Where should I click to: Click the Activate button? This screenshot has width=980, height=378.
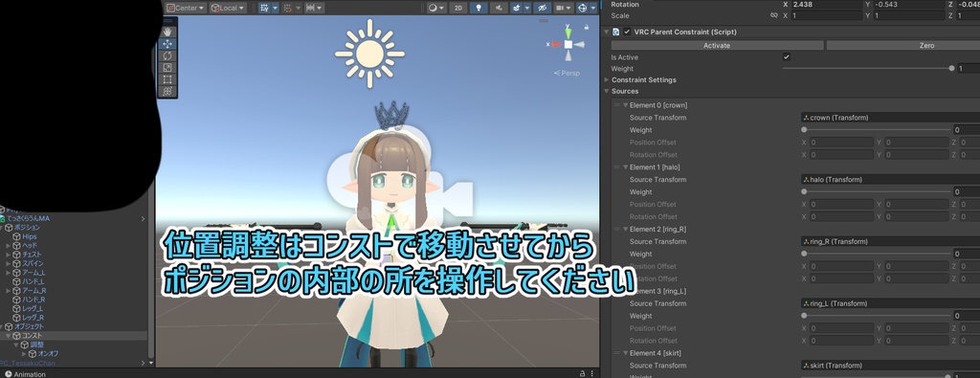(x=717, y=46)
